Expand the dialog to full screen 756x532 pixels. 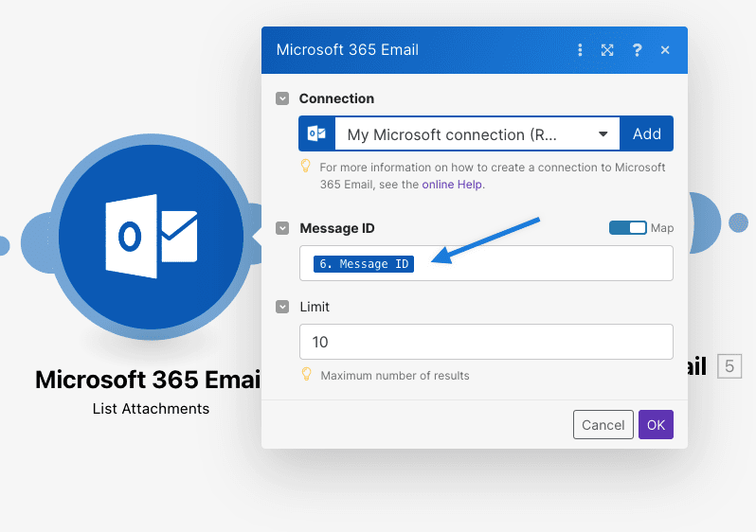(607, 49)
